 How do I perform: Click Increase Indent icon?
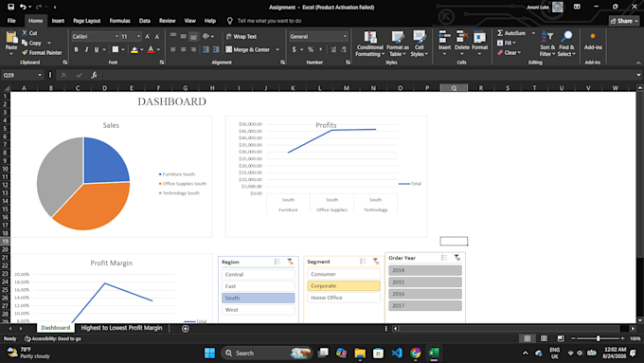(x=217, y=49)
